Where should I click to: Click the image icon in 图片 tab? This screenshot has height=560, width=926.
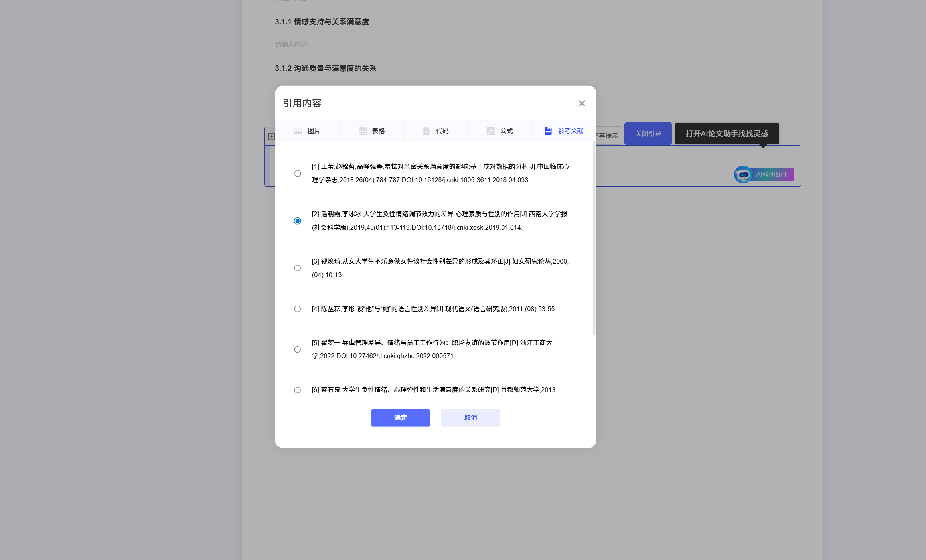click(298, 131)
